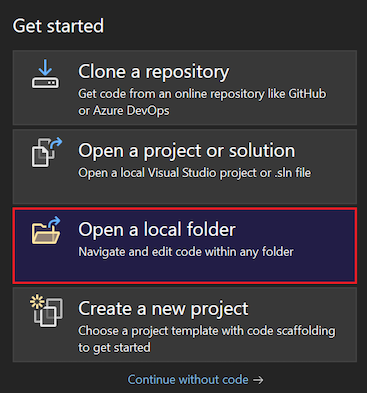This screenshot has width=367, height=393.
Task: Click the Clone a repository download icon
Action: click(x=45, y=74)
